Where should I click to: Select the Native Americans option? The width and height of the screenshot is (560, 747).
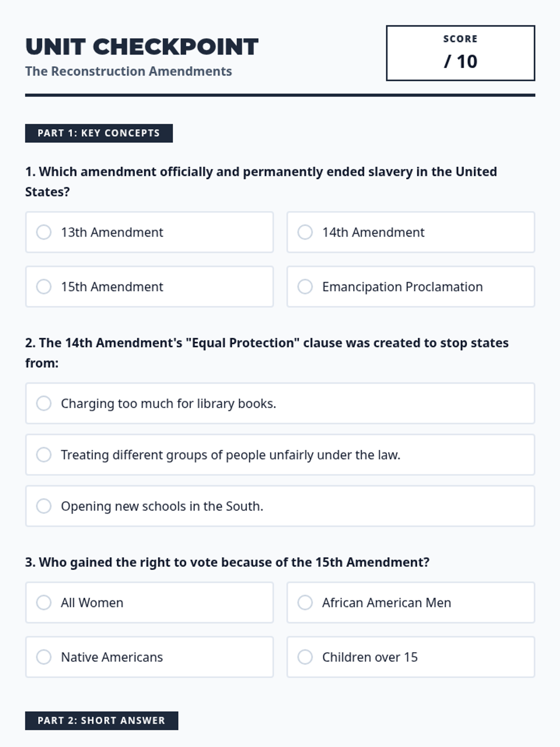tap(44, 657)
